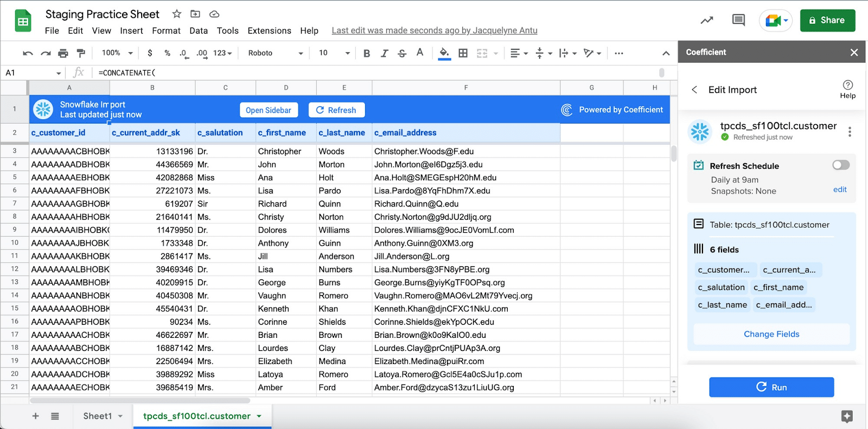Click the Run button
The width and height of the screenshot is (868, 429).
pyautogui.click(x=771, y=387)
